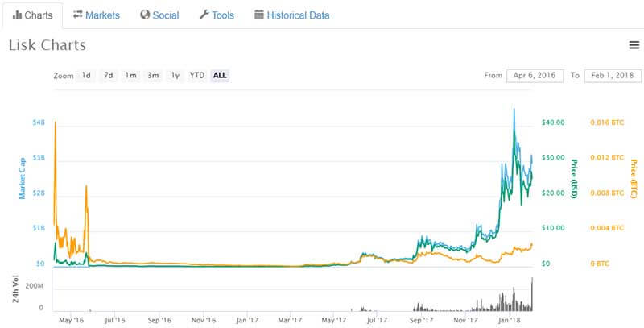Set zoom range to YTD
Screen dimensions: 644x328
pos(197,75)
